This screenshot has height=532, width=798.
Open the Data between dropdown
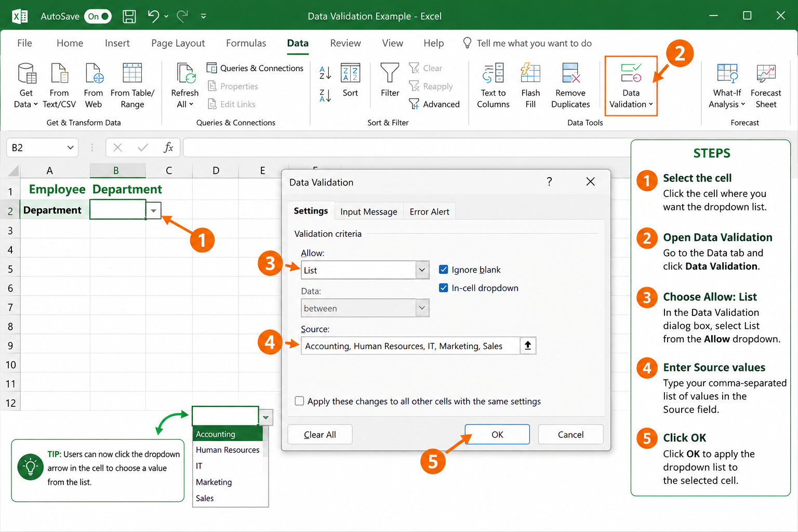point(422,308)
